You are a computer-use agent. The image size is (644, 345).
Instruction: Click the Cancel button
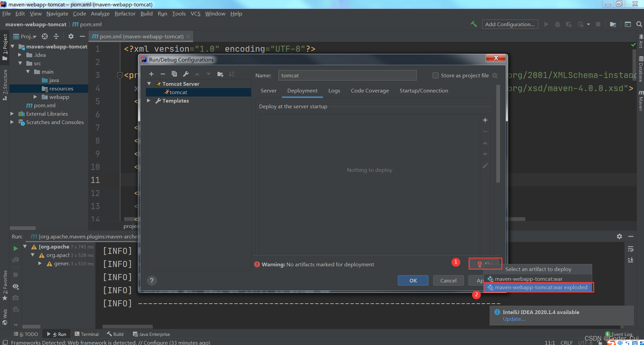449,280
